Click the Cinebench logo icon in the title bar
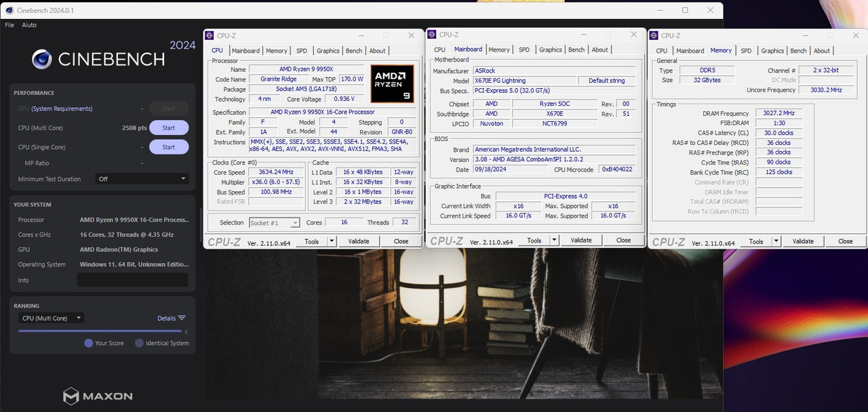868x412 pixels. pyautogui.click(x=9, y=10)
